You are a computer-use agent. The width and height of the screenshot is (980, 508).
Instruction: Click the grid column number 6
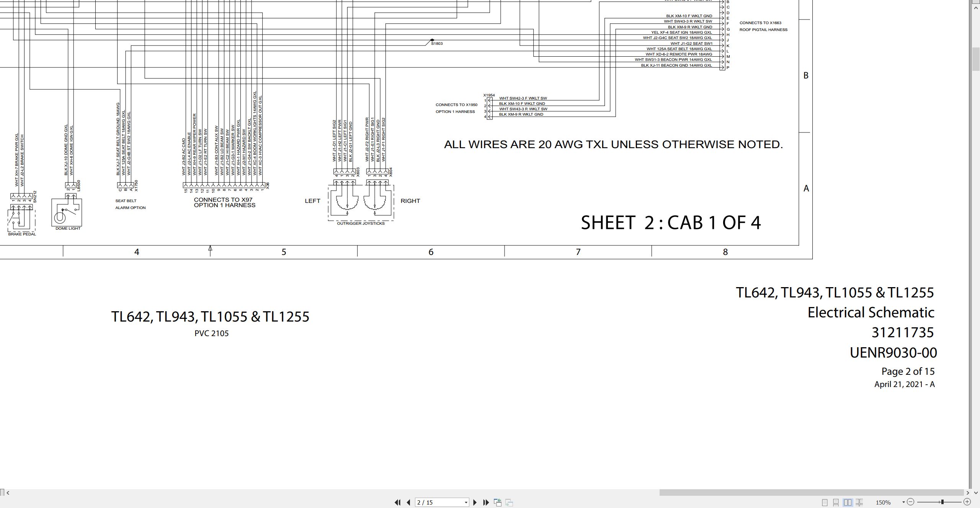click(431, 252)
